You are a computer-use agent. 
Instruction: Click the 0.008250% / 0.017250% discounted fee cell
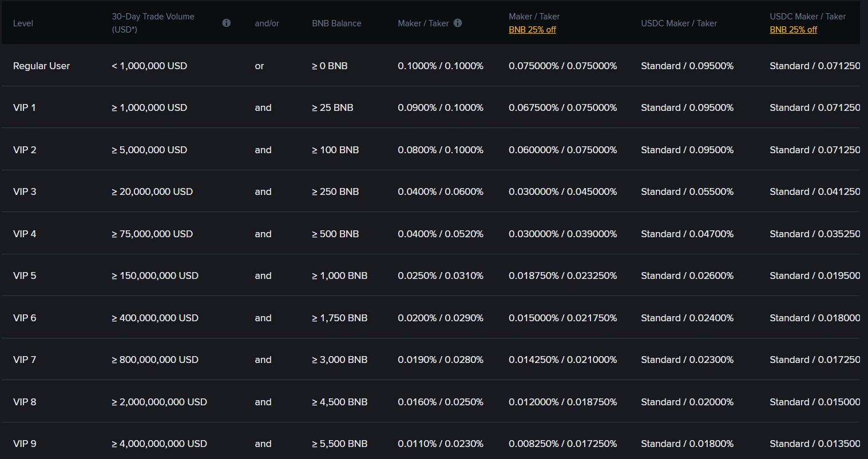pyautogui.click(x=563, y=444)
